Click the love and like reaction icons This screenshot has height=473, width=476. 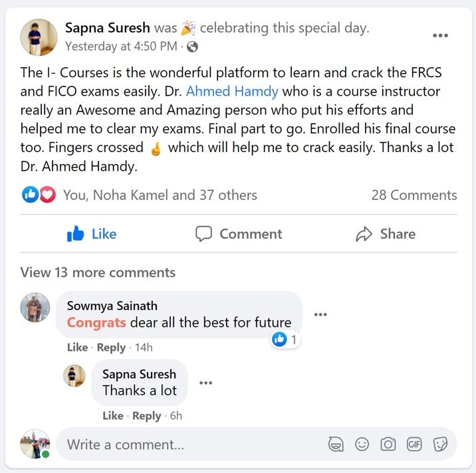pyautogui.click(x=39, y=195)
